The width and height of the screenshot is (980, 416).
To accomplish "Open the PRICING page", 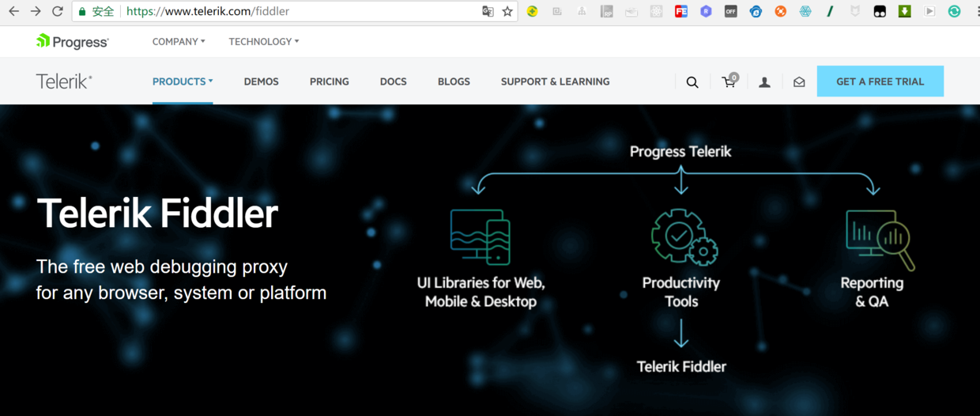I will [x=330, y=81].
